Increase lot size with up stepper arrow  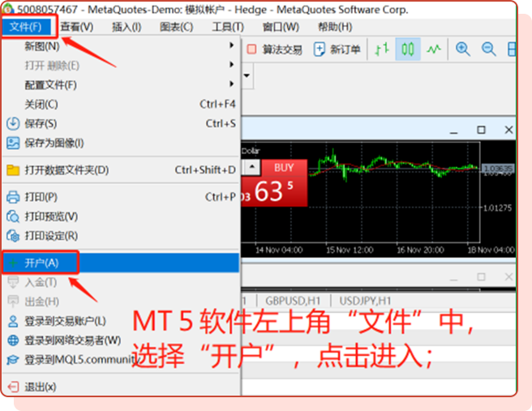point(252,166)
